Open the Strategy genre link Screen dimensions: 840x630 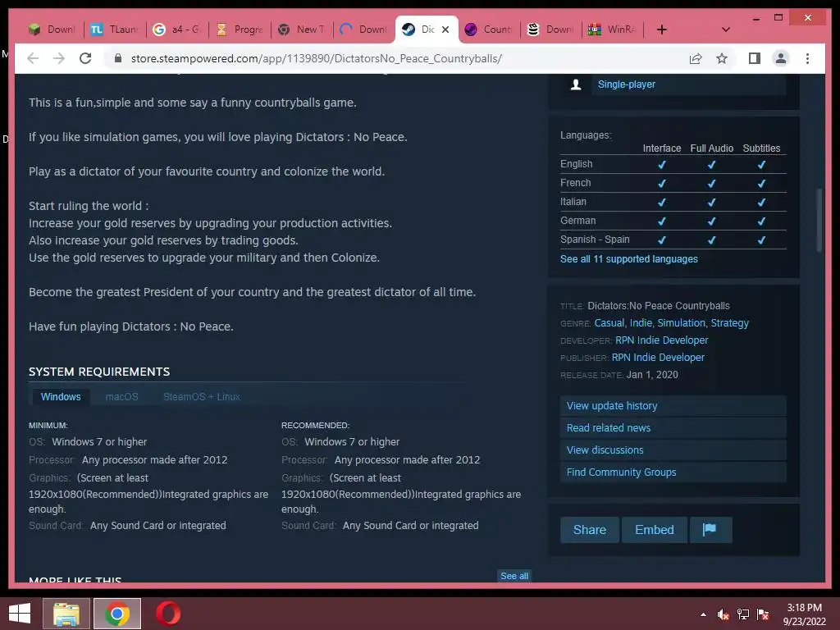pos(729,323)
